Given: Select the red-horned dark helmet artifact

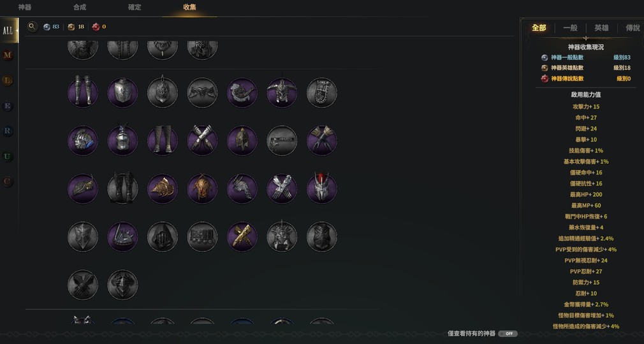Looking at the screenshot, I should point(322,189).
